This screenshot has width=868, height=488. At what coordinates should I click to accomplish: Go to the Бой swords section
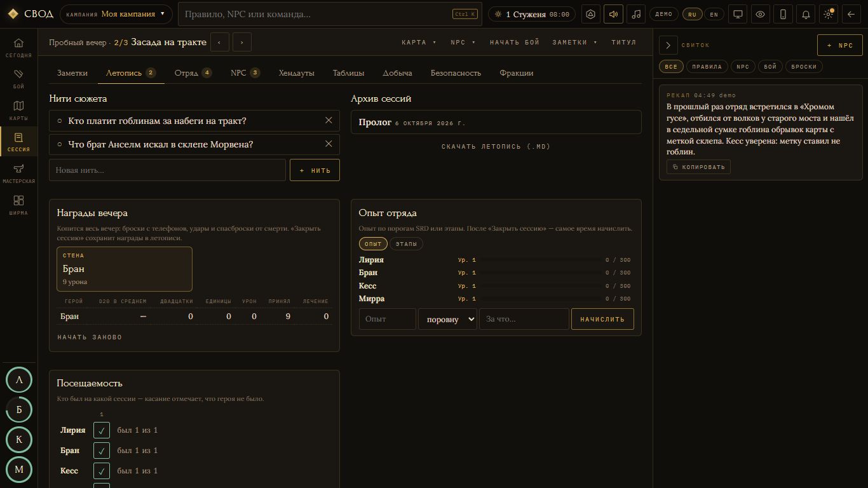[18, 79]
